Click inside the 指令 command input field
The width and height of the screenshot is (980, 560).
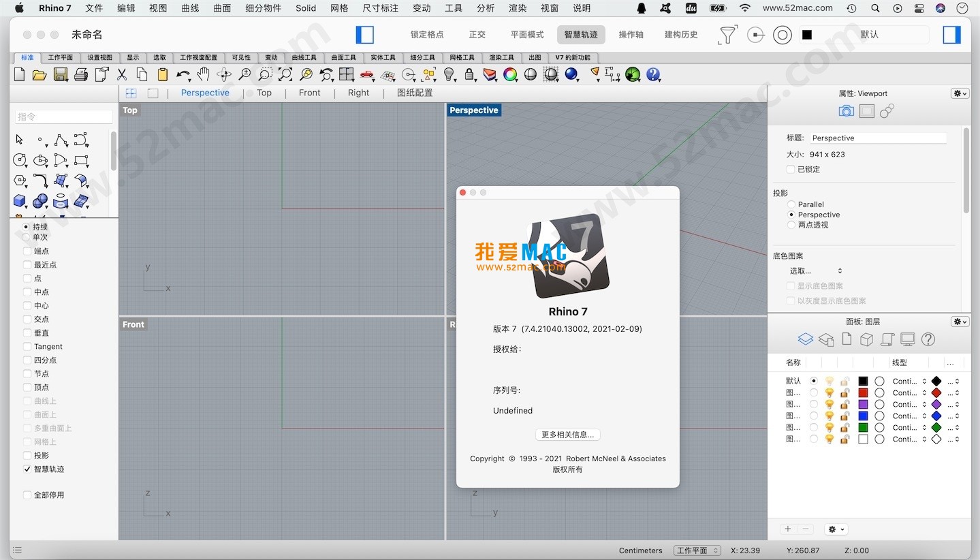[63, 116]
